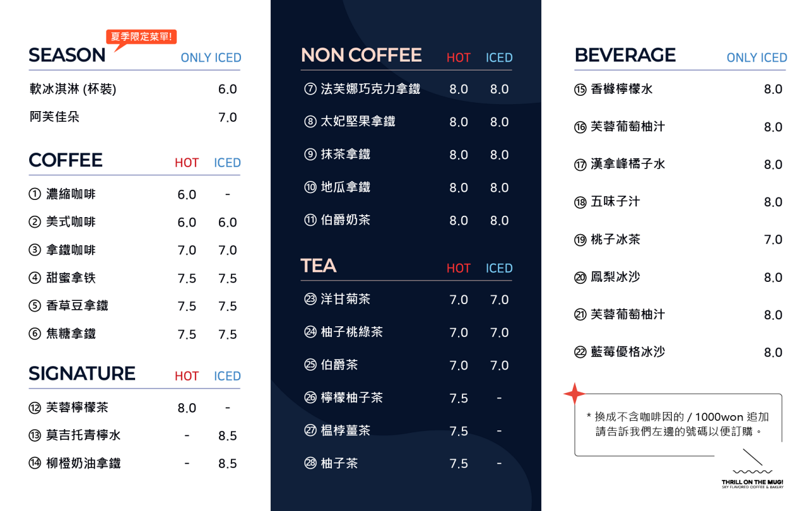
Task: Select the SEASON section heading
Action: tap(67, 55)
